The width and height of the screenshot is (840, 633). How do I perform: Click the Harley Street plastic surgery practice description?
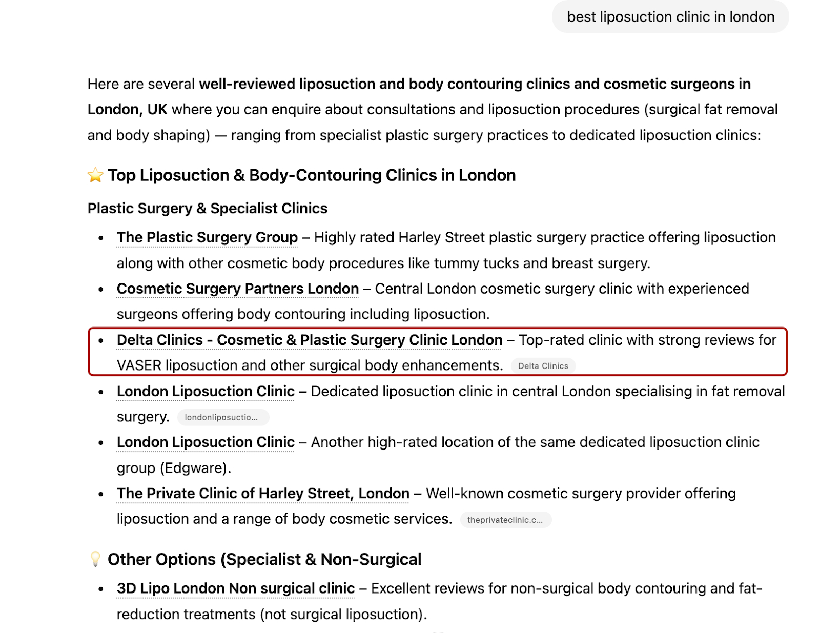tap(544, 237)
